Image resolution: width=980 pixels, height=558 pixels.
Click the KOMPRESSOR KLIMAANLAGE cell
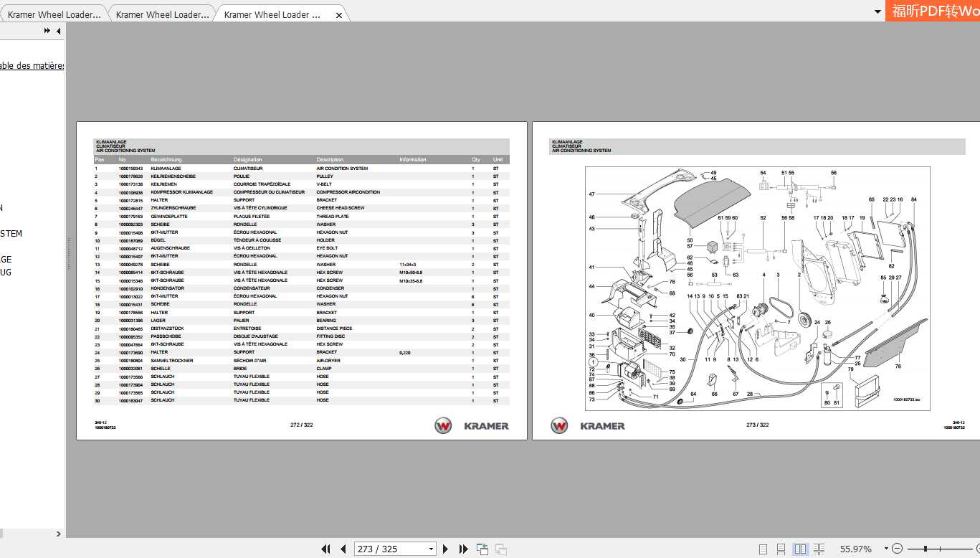coord(181,192)
